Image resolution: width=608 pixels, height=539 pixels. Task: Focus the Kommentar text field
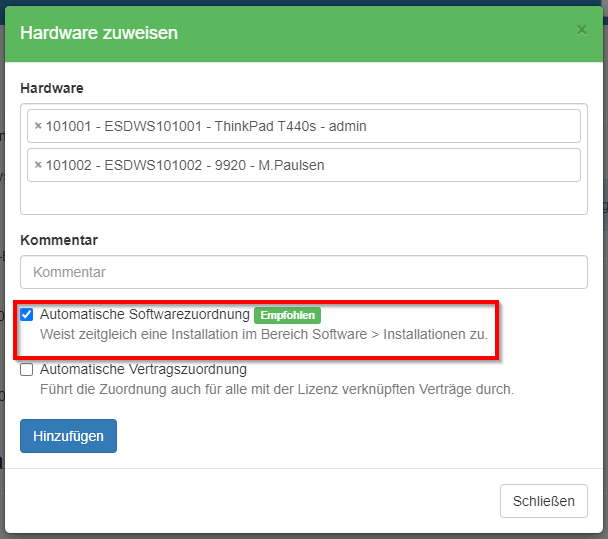303,272
